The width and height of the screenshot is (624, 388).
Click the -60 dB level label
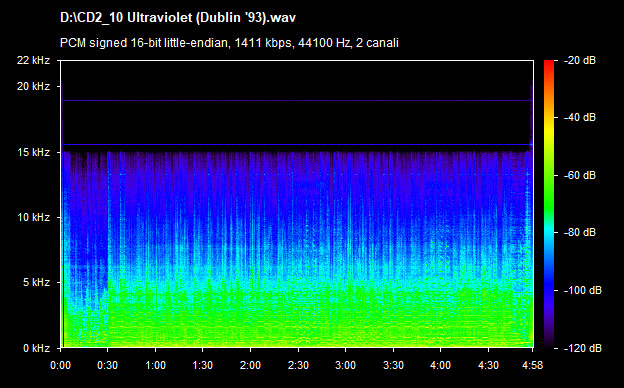(x=580, y=175)
